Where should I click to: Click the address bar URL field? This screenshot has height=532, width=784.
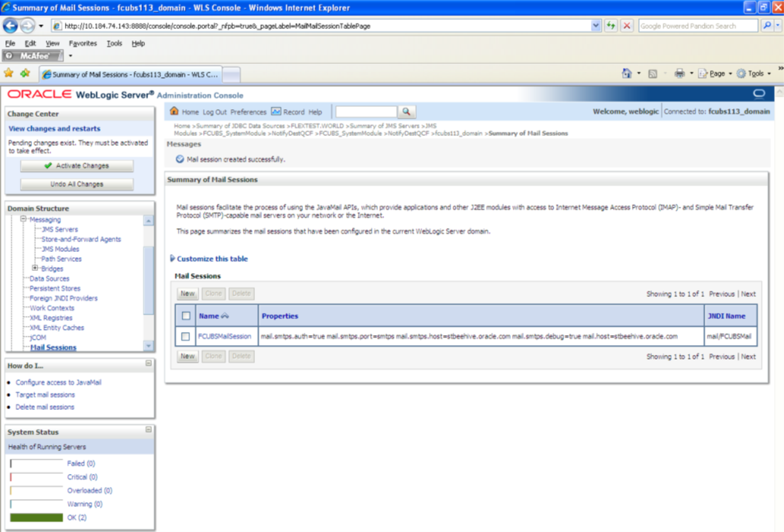coord(321,26)
